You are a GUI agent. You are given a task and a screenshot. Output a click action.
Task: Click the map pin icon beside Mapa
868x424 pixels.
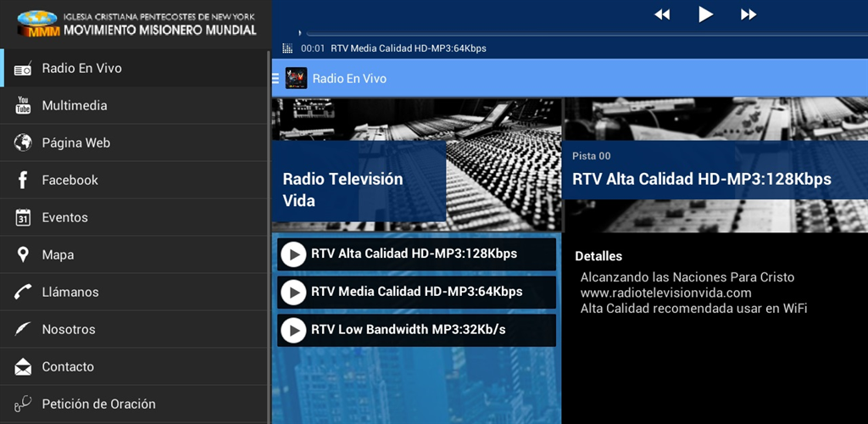tap(23, 254)
